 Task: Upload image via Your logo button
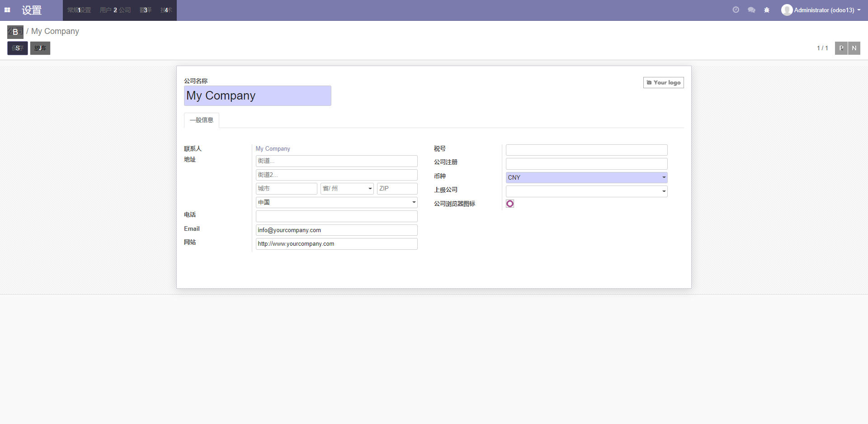pyautogui.click(x=663, y=82)
